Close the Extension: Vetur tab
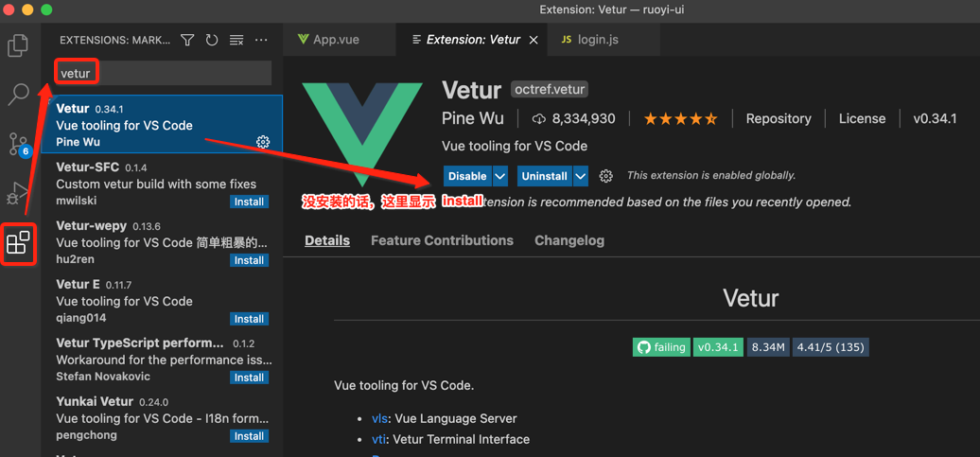This screenshot has height=457, width=980. (534, 40)
